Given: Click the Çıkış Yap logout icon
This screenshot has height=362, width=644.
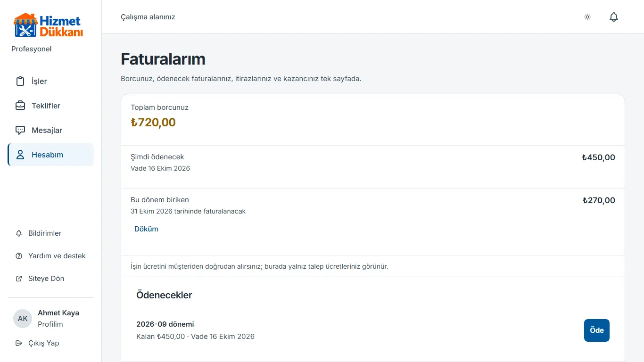Looking at the screenshot, I should (19, 343).
